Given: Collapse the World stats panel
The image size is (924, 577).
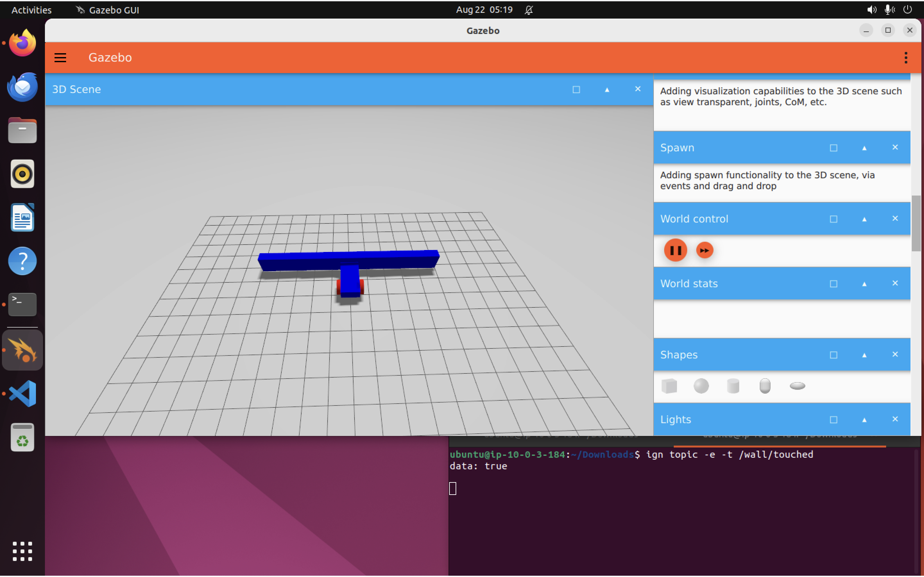Looking at the screenshot, I should pos(864,284).
